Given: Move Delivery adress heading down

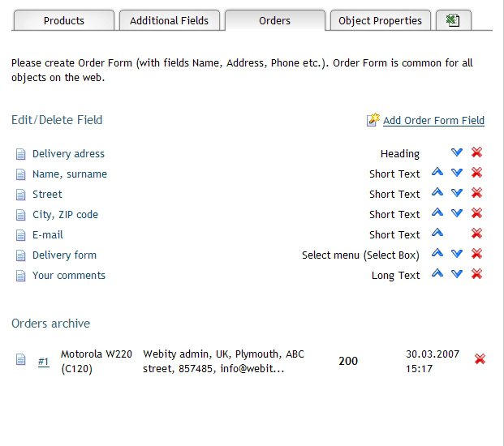Looking at the screenshot, I should coord(457,152).
